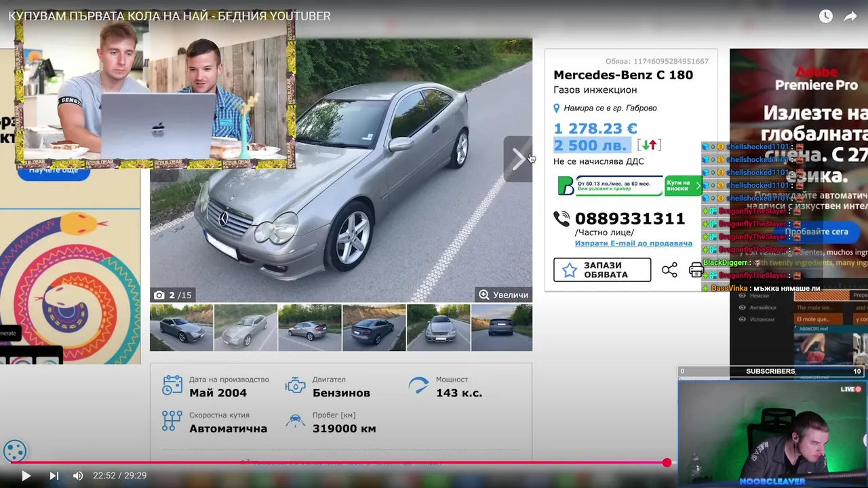The width and height of the screenshot is (868, 488).
Task: Click the Share arrow icon
Action: pos(850,16)
